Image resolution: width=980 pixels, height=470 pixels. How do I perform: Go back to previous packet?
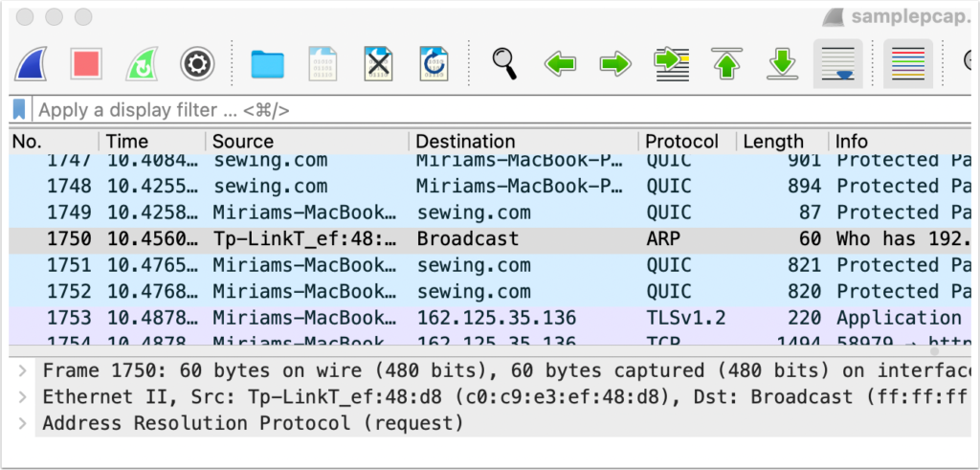[x=561, y=64]
